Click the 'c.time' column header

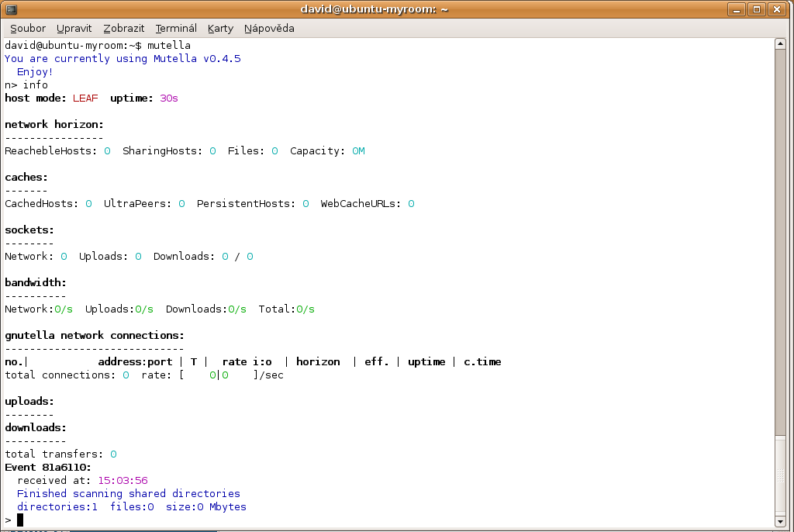pos(482,361)
